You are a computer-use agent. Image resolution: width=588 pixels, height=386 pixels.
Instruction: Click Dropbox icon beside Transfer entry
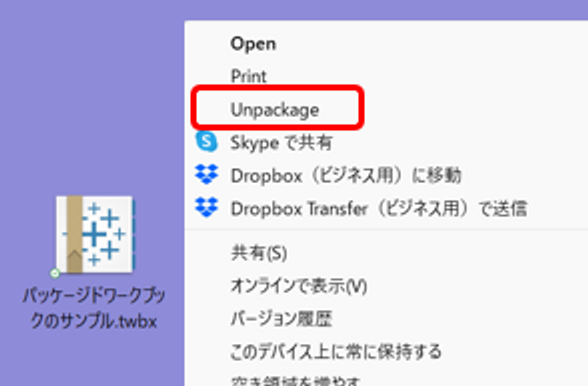click(206, 207)
